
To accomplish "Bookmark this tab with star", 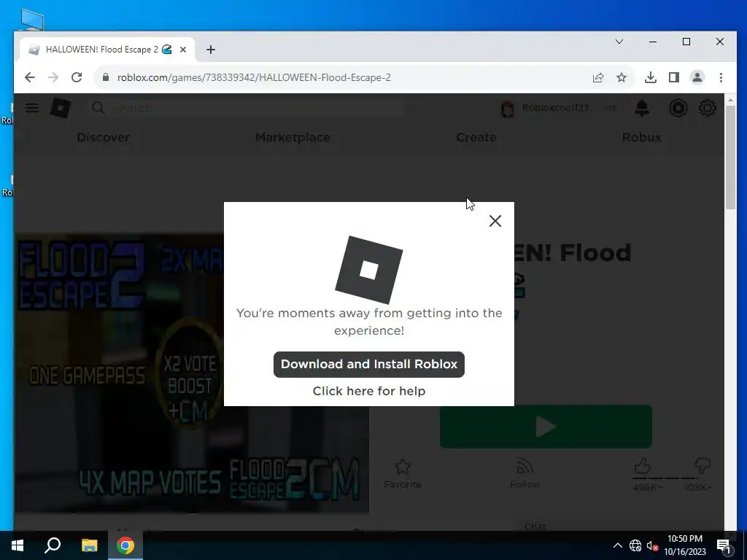I will (x=622, y=77).
